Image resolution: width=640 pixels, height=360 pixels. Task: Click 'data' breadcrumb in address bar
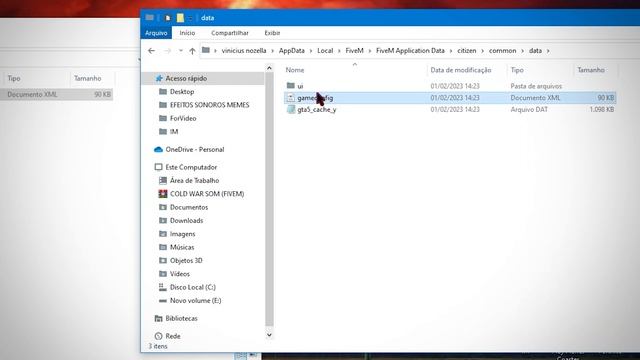point(535,51)
